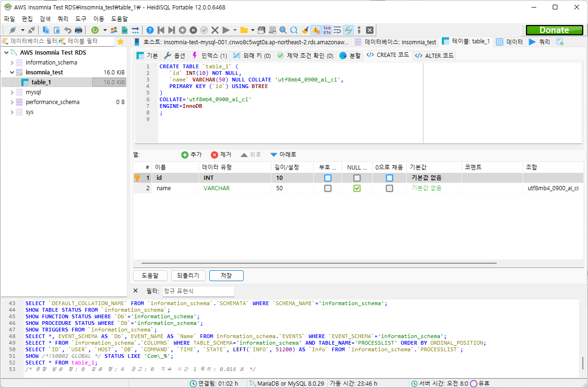
Task: Open the dropdown arrow beside the run icon
Action: coord(235,30)
